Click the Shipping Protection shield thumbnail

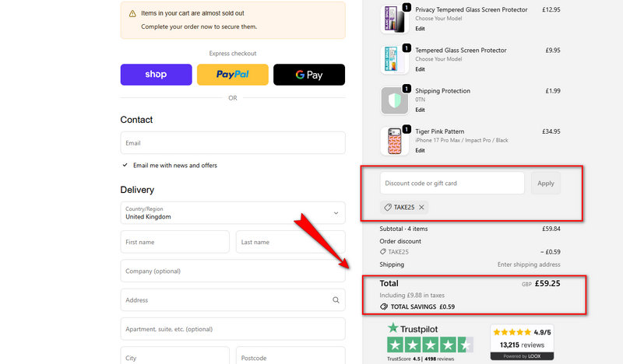[x=394, y=101]
